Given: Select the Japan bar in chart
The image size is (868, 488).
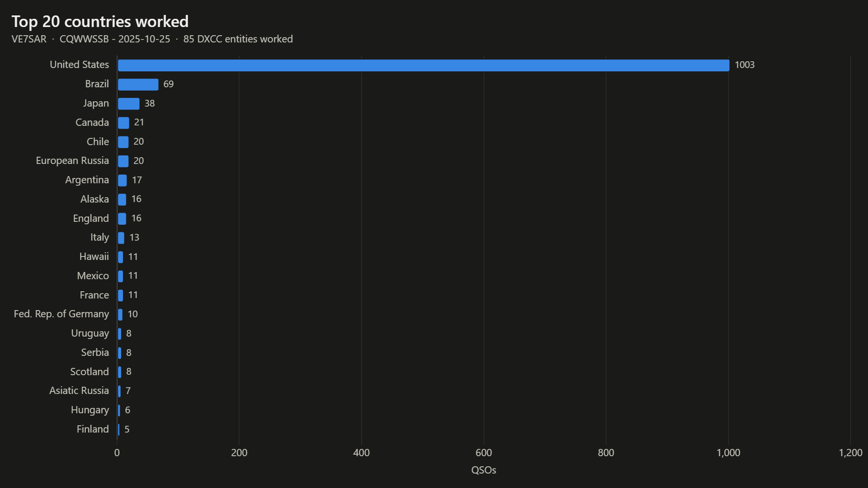Looking at the screenshot, I should point(129,104).
